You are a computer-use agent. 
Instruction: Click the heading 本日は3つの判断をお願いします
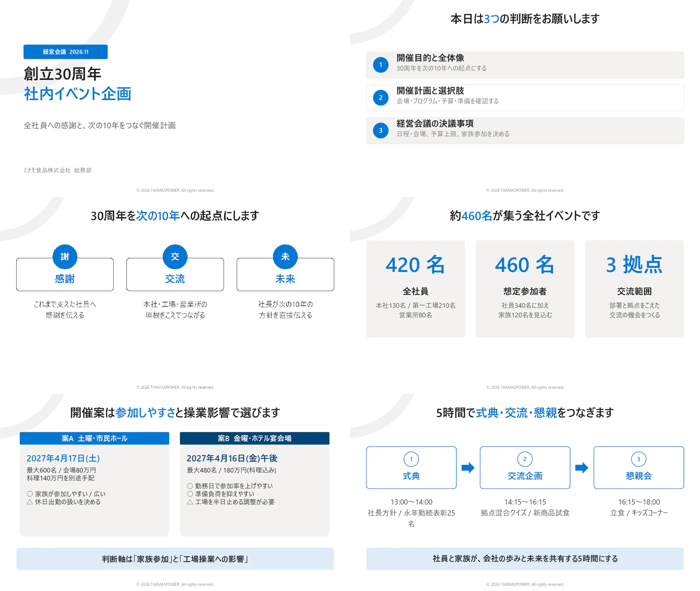(525, 19)
